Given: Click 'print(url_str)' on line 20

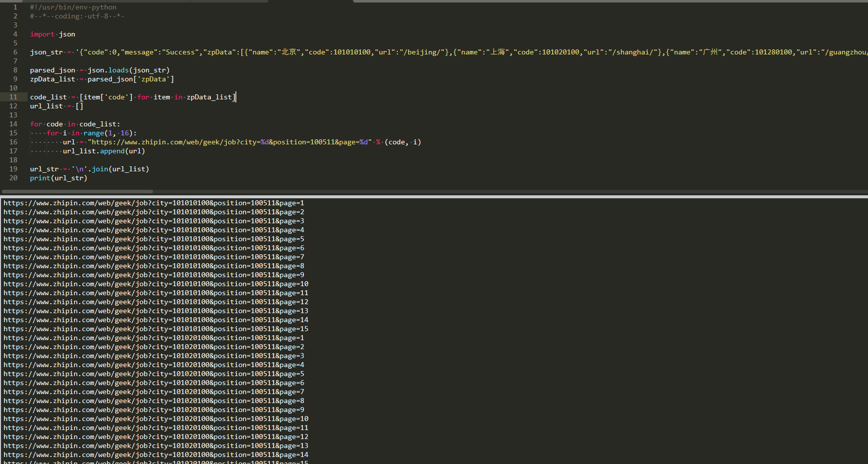Looking at the screenshot, I should point(58,178).
